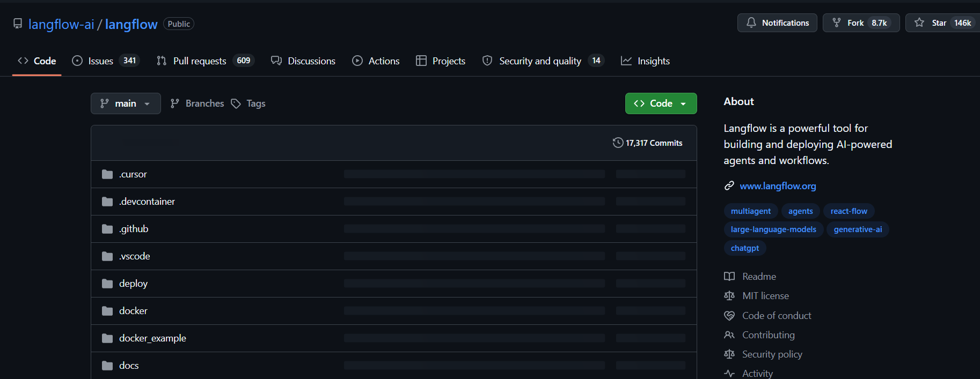Open the Readme link
980x379 pixels.
pos(759,277)
